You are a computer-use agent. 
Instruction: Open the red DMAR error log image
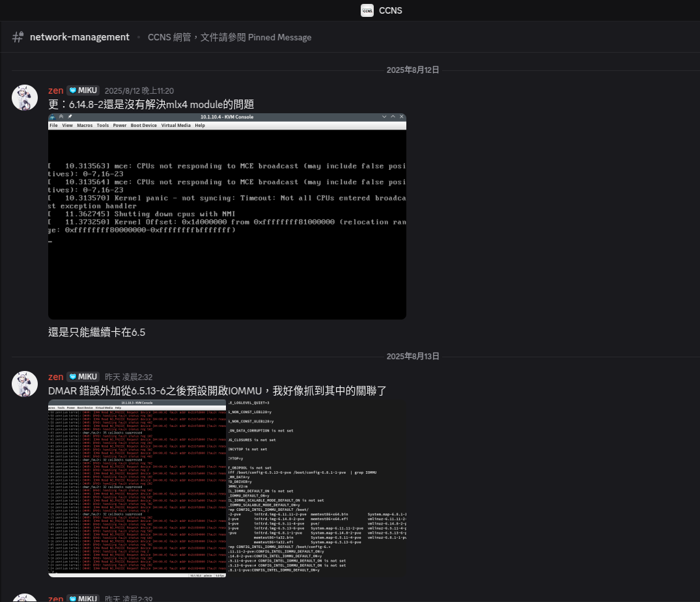pos(137,488)
